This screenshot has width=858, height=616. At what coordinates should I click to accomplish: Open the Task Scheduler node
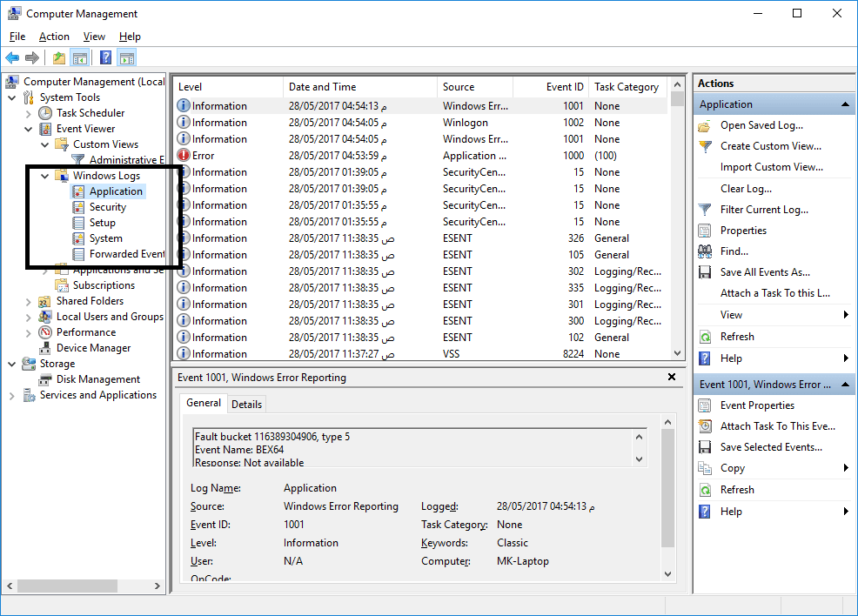pyautogui.click(x=90, y=113)
